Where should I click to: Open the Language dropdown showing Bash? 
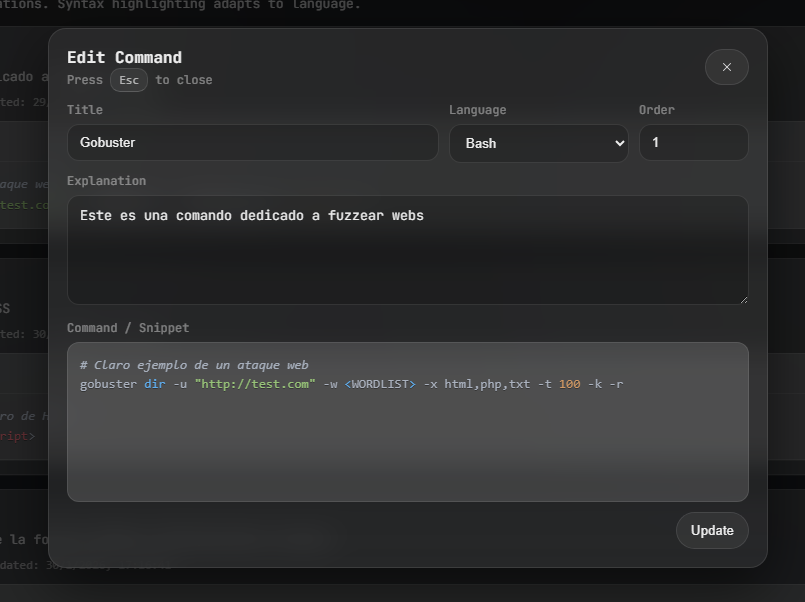tap(538, 143)
